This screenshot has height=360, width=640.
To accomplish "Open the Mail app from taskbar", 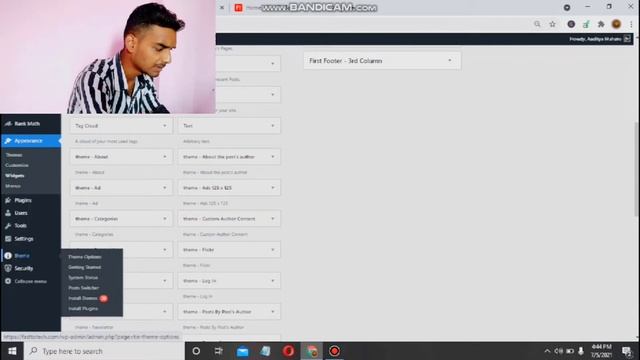I will (x=242, y=351).
